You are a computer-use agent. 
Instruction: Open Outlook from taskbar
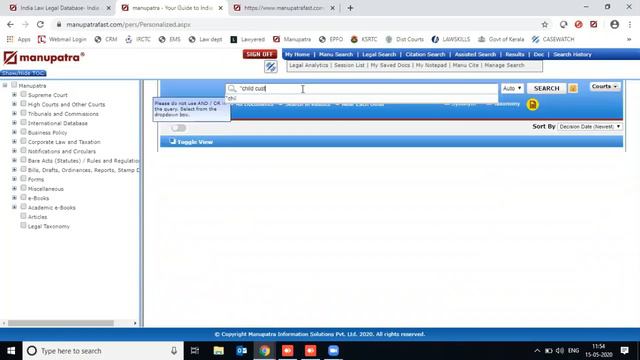242,351
